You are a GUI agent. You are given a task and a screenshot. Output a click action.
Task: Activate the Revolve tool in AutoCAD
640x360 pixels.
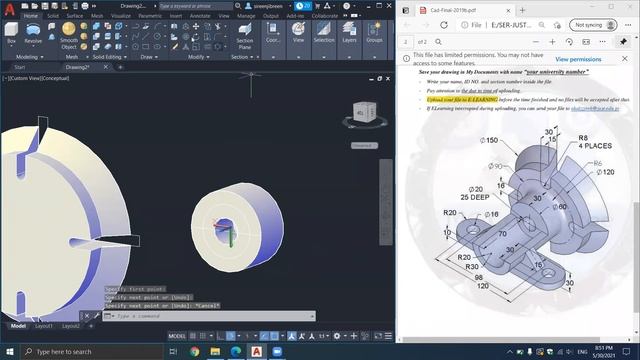tap(33, 33)
